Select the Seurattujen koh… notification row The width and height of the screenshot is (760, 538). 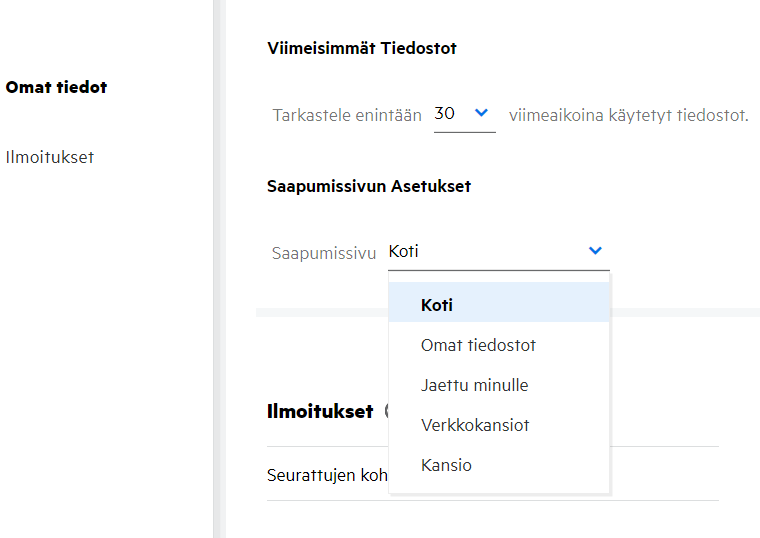pyautogui.click(x=327, y=474)
